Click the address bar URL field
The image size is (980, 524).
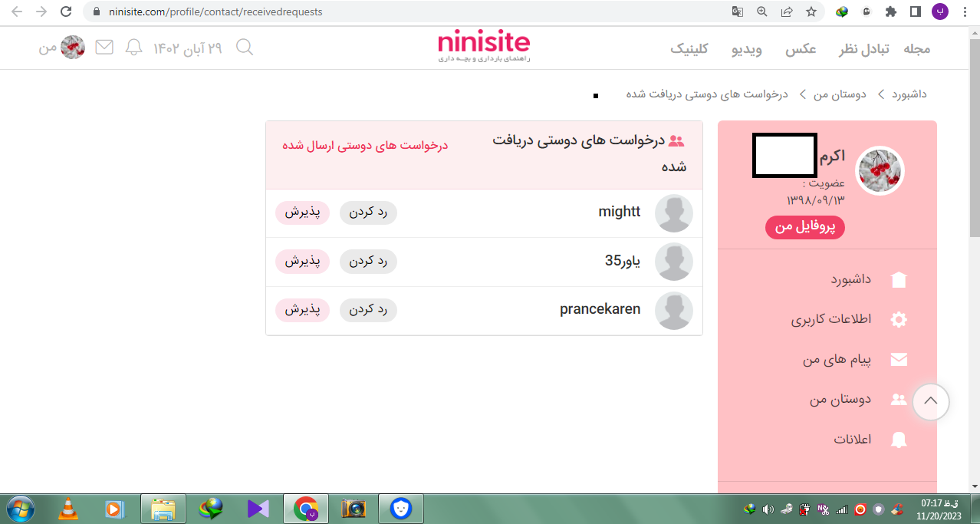click(383, 12)
